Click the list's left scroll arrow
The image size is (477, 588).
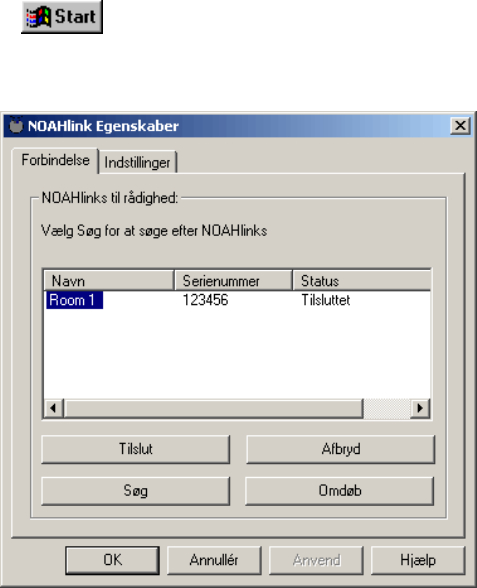tap(54, 408)
